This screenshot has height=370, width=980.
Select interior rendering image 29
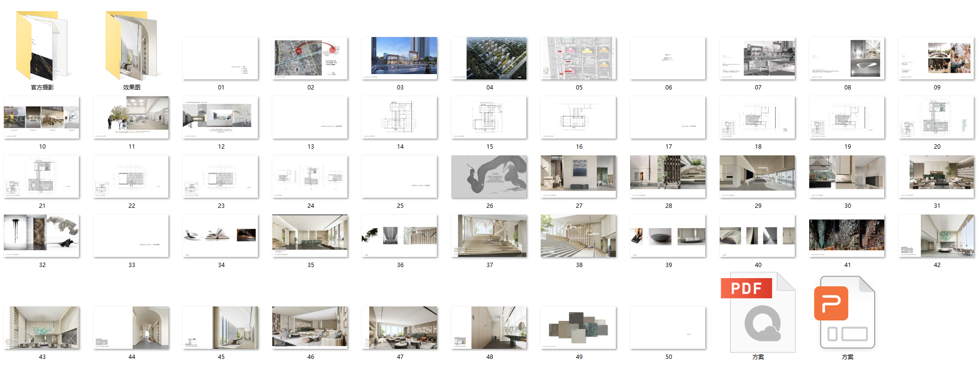(x=758, y=177)
